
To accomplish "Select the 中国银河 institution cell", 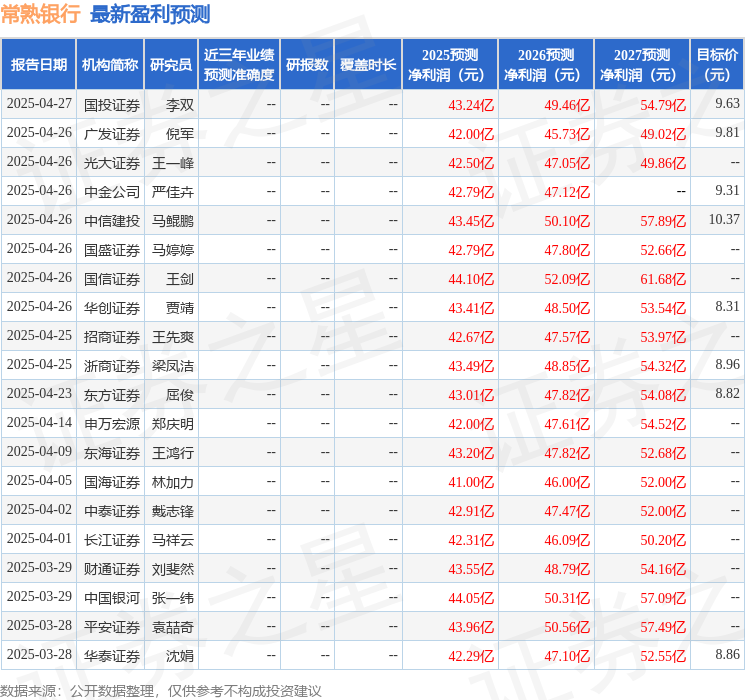I will [112, 598].
